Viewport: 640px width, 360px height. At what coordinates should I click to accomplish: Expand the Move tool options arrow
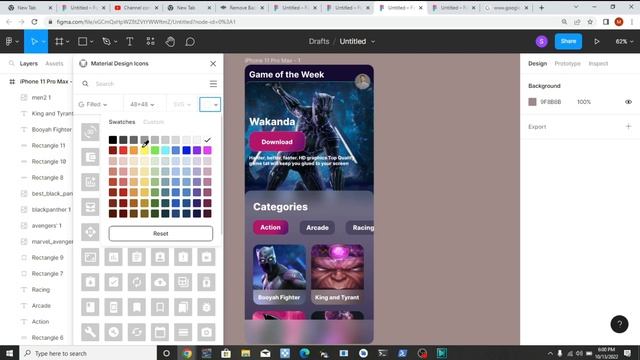[43, 42]
